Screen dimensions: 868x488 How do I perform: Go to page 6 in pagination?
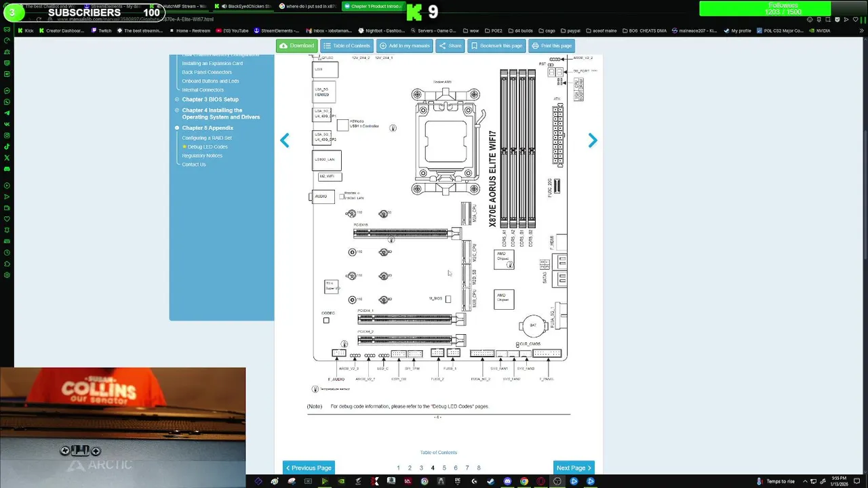click(x=456, y=468)
